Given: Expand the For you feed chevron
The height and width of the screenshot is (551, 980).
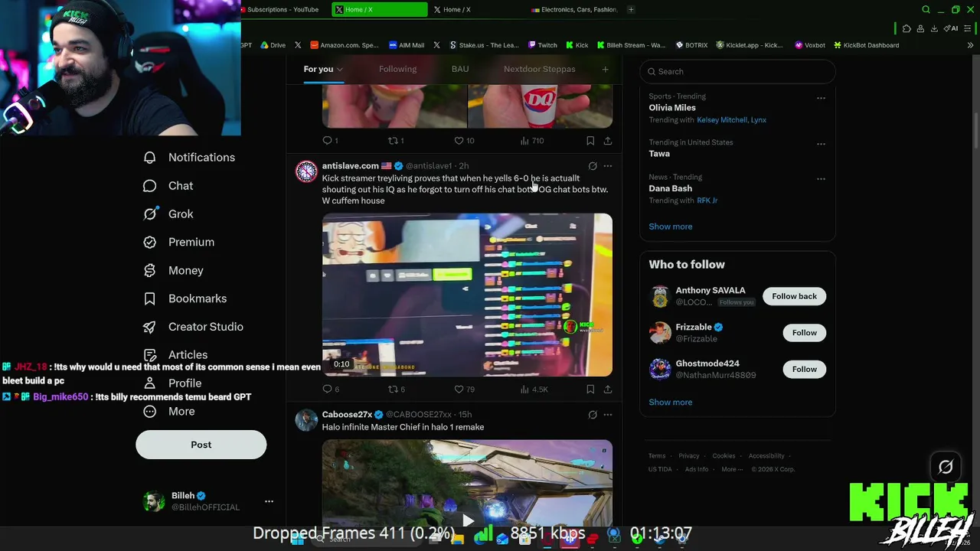Looking at the screenshot, I should [339, 70].
